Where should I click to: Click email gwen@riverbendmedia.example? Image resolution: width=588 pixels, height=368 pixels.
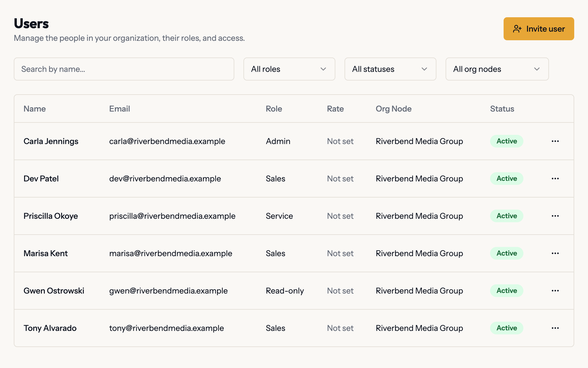pyautogui.click(x=169, y=291)
